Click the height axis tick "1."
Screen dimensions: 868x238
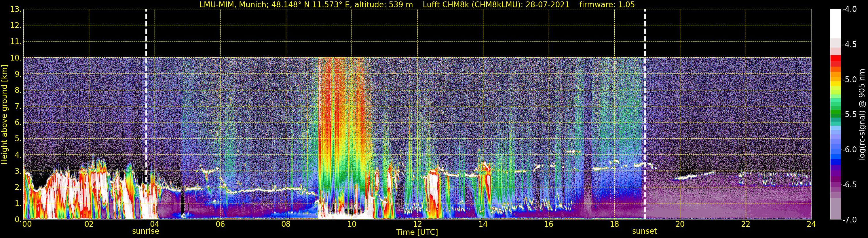coord(18,203)
